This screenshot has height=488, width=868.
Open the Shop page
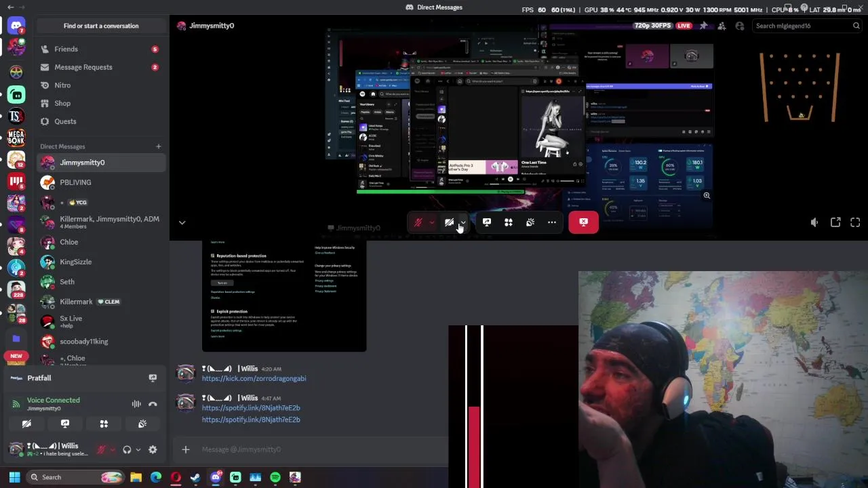click(x=101, y=103)
